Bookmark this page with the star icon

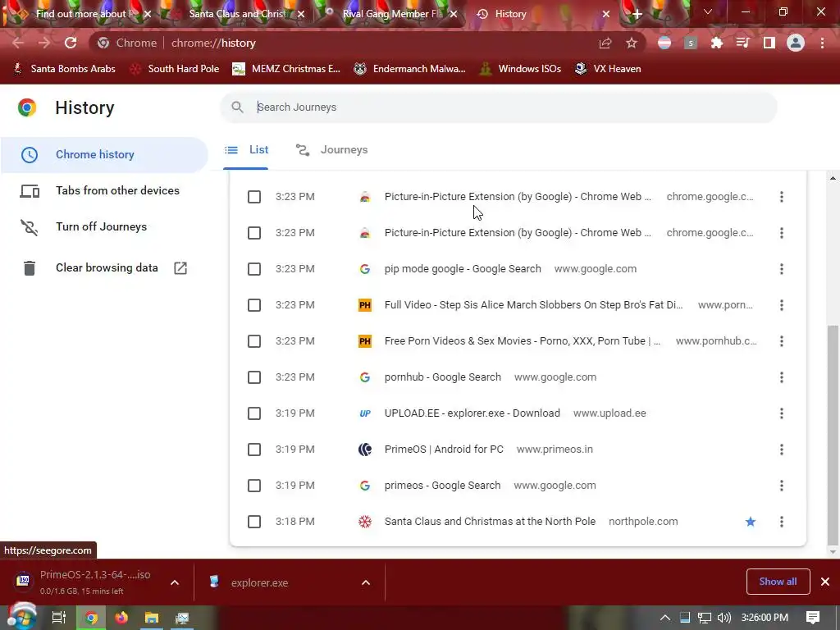[x=632, y=43]
